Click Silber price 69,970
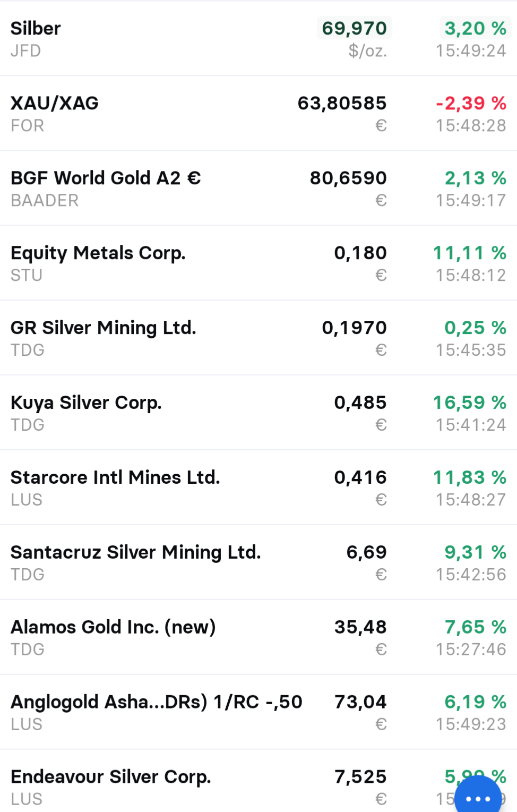 [x=354, y=29]
